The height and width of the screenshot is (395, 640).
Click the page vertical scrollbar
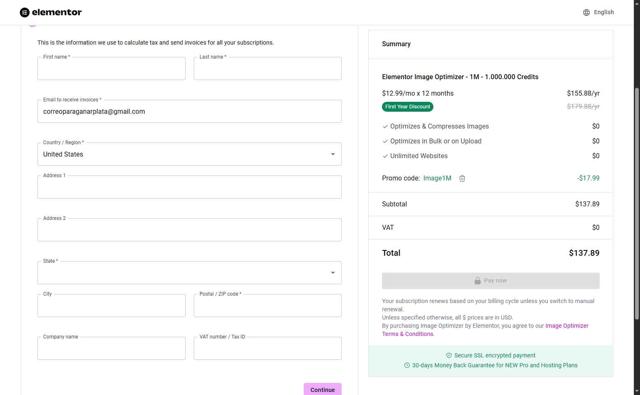[636, 204]
